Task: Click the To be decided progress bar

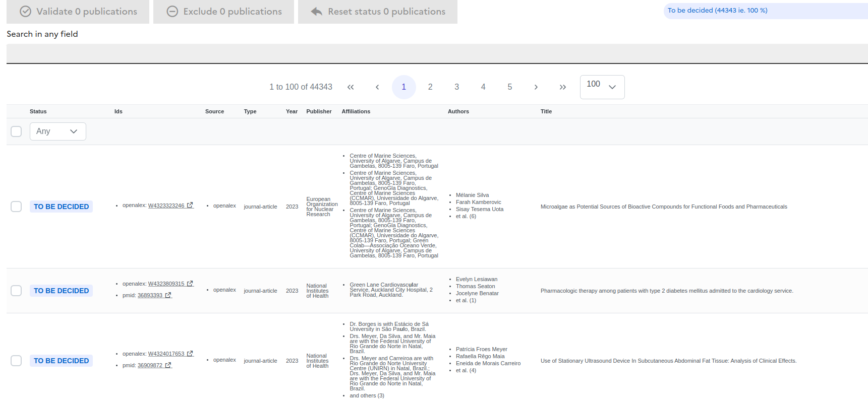Action: click(x=765, y=11)
